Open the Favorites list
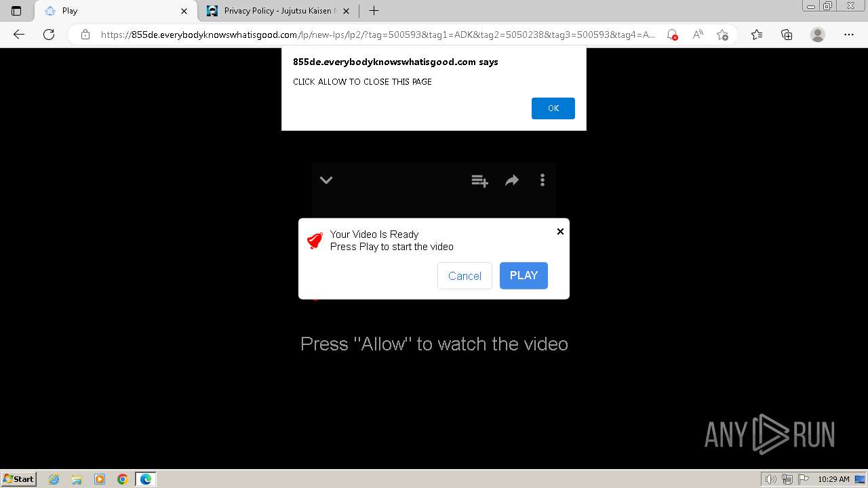 pos(757,35)
